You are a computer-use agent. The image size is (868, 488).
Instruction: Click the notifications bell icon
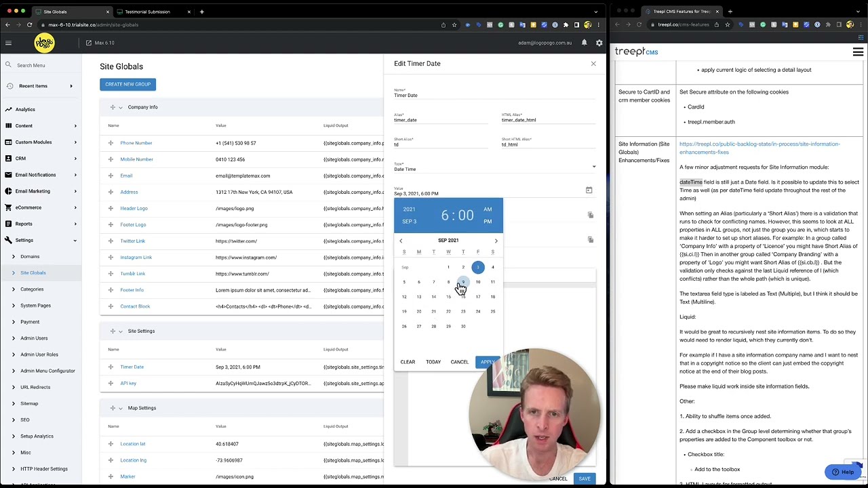coord(584,43)
